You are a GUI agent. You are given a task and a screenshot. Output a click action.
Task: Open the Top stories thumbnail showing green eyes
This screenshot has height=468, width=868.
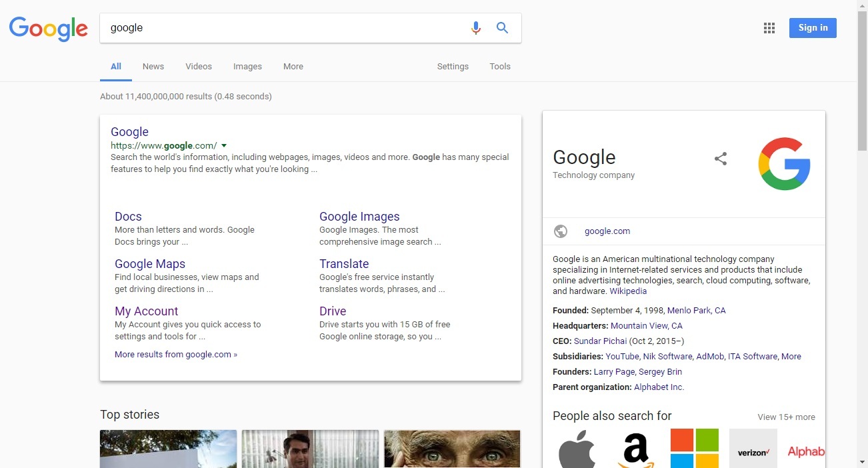(452, 449)
